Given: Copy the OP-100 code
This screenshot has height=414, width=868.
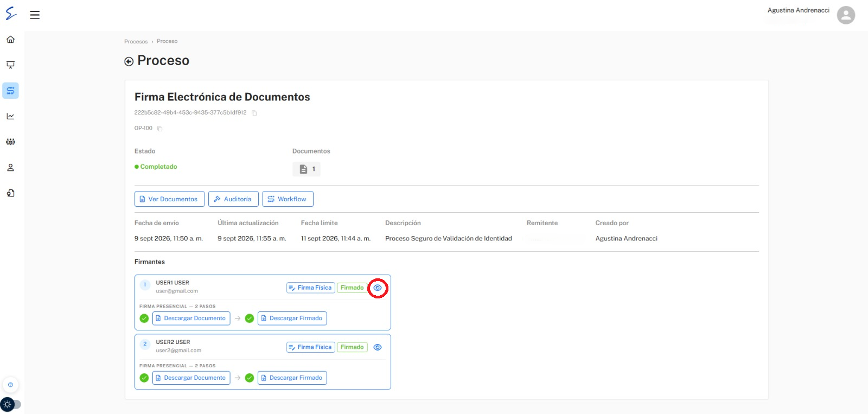Looking at the screenshot, I should (160, 129).
